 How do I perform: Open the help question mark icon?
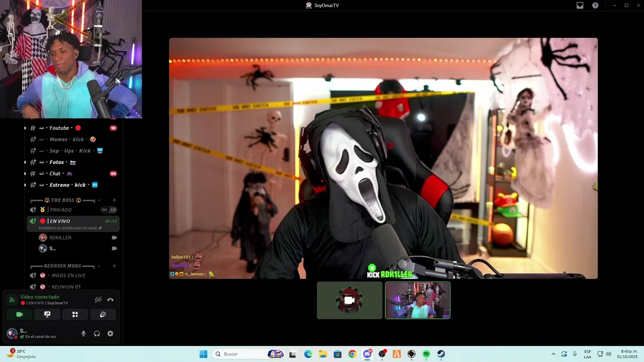595,6
